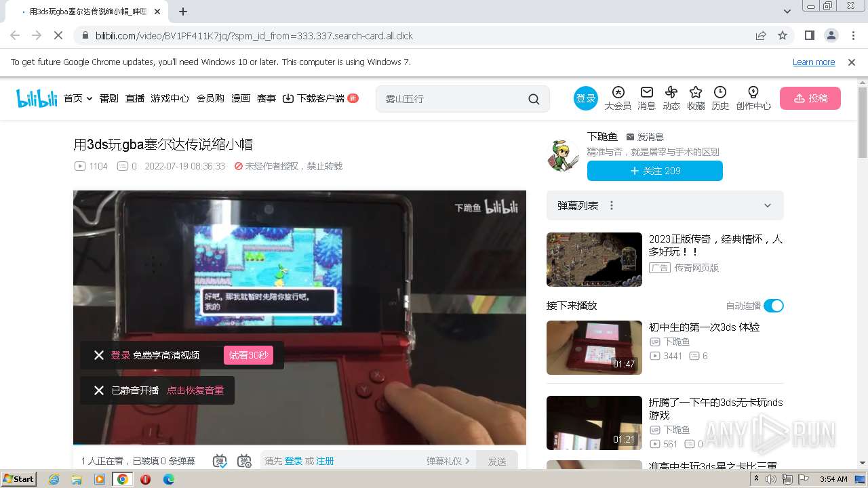Viewport: 868px width, 488px height.
Task: Click the 发送 send button
Action: pyautogui.click(x=497, y=461)
